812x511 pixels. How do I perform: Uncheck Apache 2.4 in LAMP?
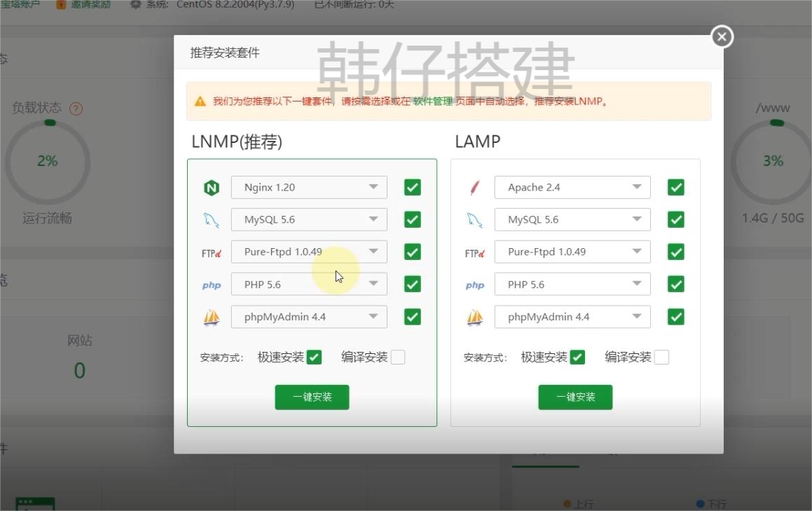click(676, 187)
